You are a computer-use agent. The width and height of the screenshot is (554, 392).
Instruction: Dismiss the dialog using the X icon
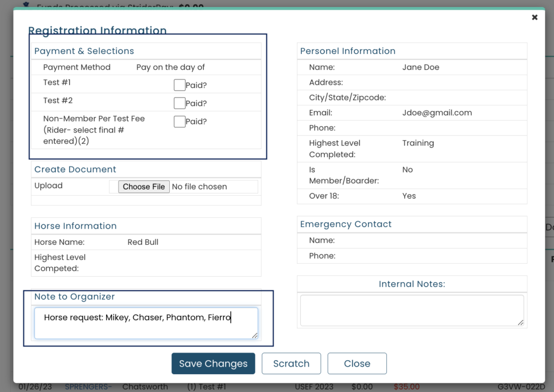(x=535, y=17)
